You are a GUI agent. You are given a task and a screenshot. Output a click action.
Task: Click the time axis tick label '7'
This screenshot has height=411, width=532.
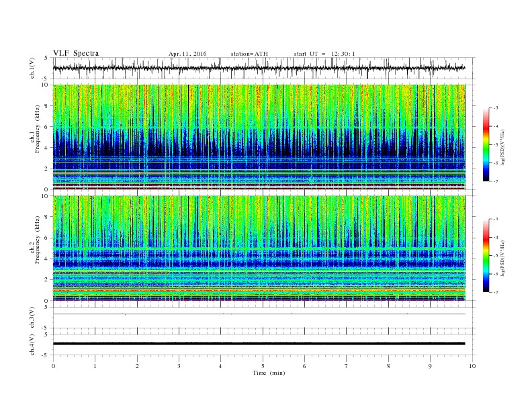pyautogui.click(x=347, y=366)
